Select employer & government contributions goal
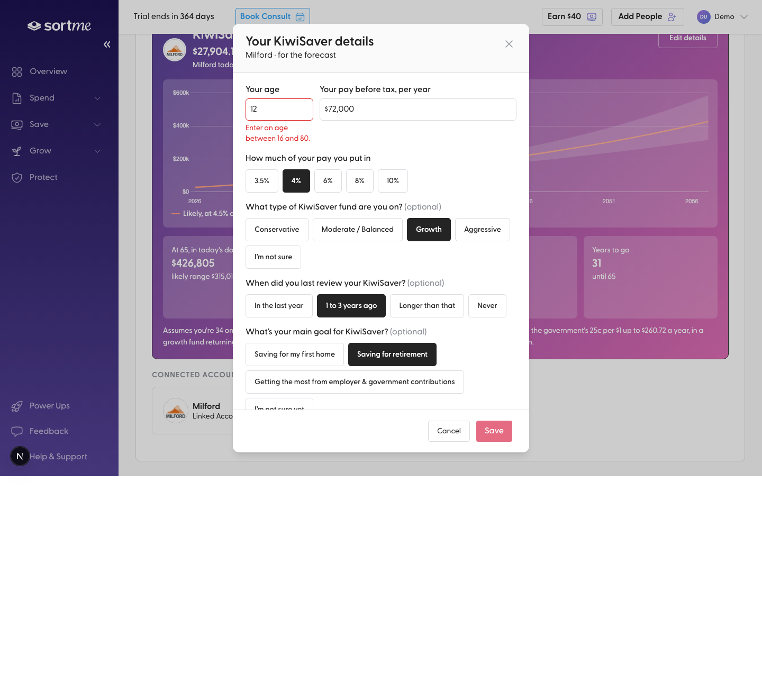 click(x=355, y=382)
